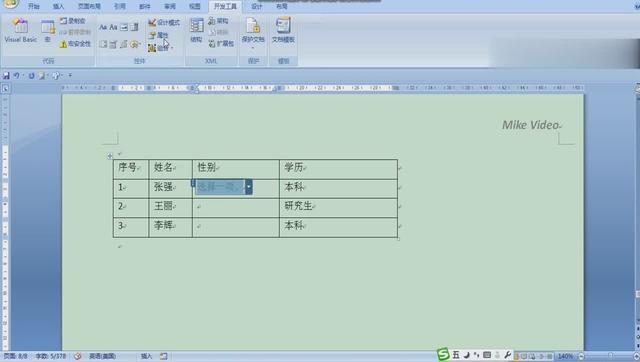Click the Mike Video header text
The image size is (640, 362).
(530, 125)
